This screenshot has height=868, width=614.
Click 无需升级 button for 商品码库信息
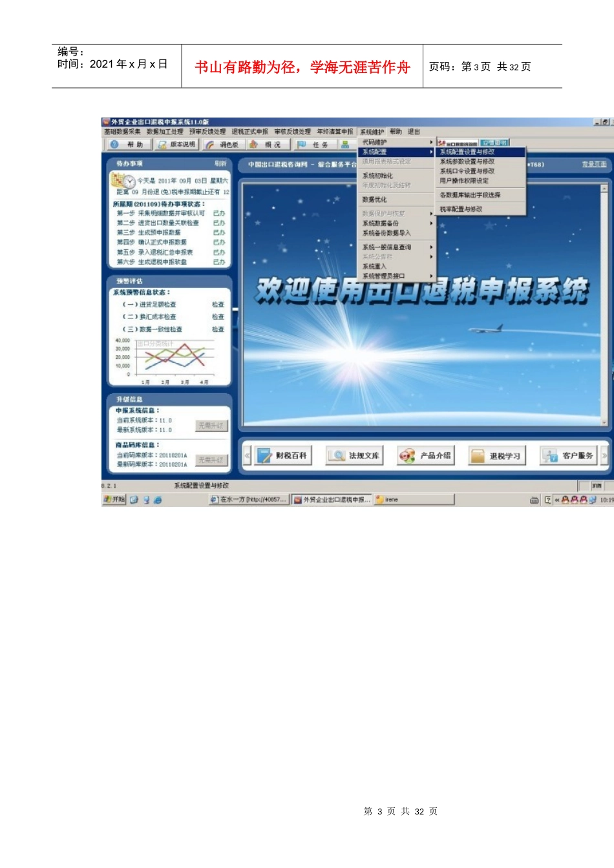point(211,460)
